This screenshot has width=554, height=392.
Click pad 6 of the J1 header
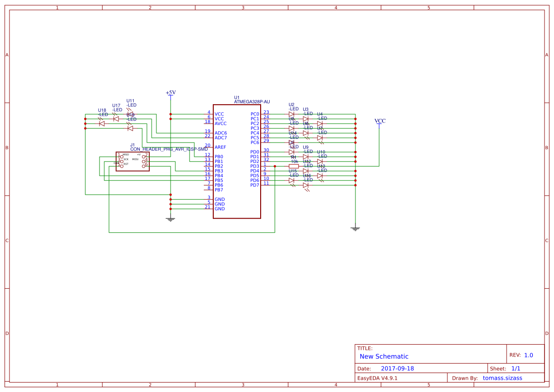pos(144,166)
